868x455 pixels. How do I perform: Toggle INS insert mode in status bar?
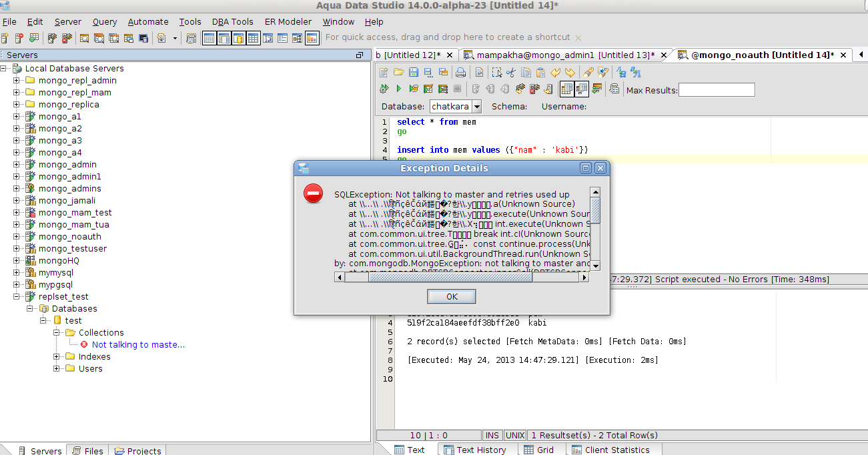[x=492, y=435]
